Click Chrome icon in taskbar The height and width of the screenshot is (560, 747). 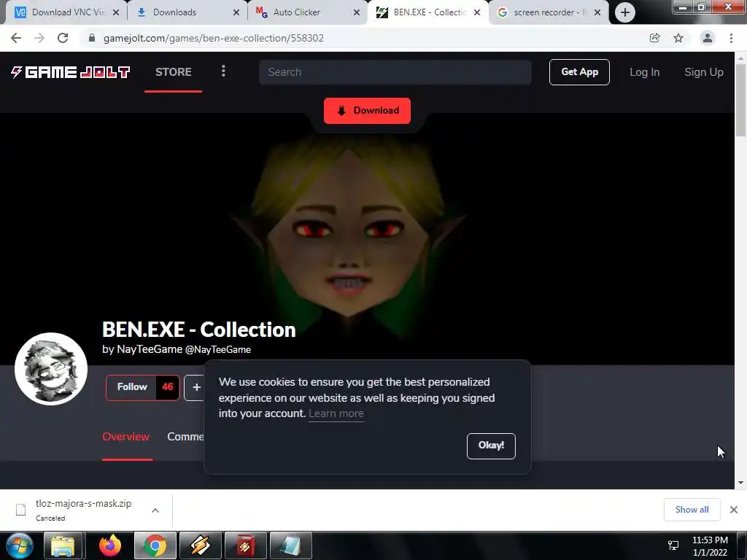pos(155,545)
